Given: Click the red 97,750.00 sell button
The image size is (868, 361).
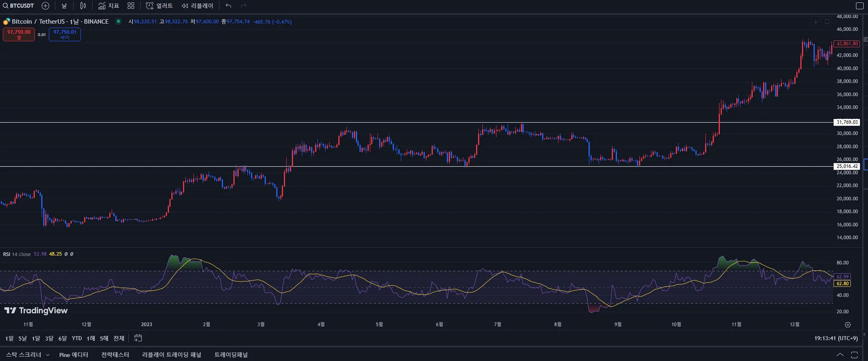Looking at the screenshot, I should click(x=19, y=34).
